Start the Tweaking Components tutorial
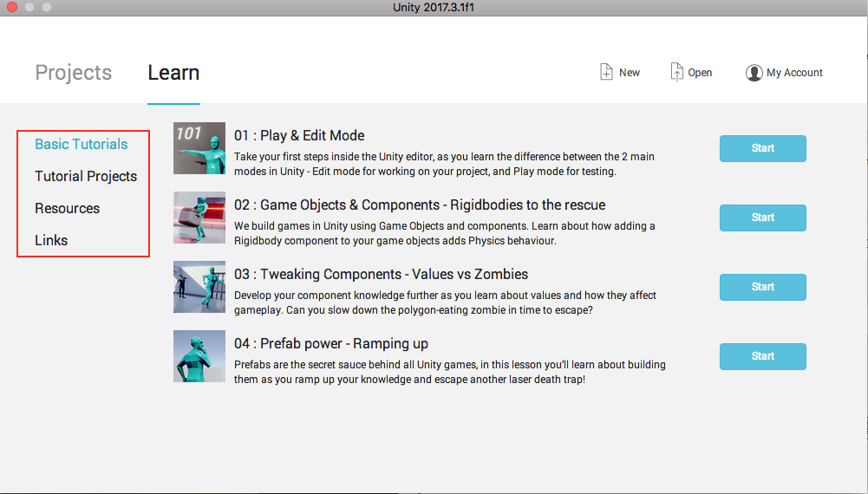The height and width of the screenshot is (494, 868). coord(762,287)
